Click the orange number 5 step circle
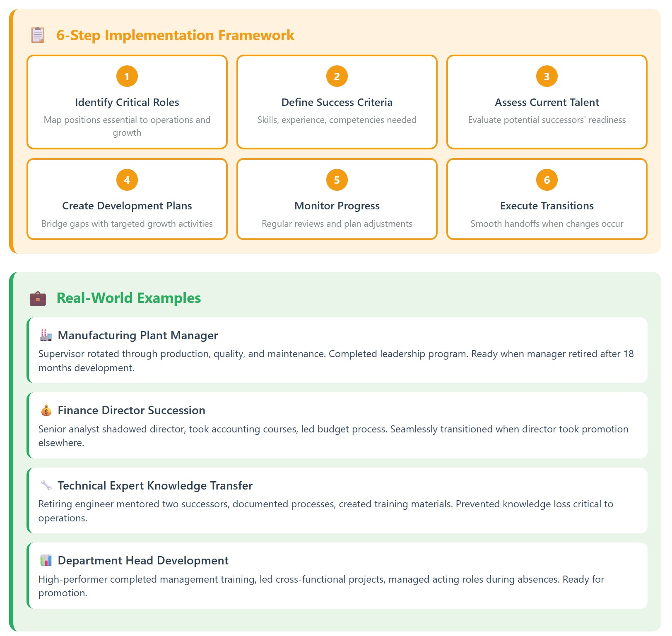 tap(337, 180)
